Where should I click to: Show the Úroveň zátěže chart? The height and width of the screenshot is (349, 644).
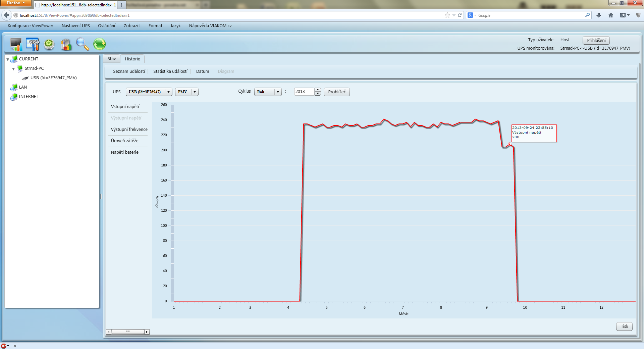click(x=125, y=141)
